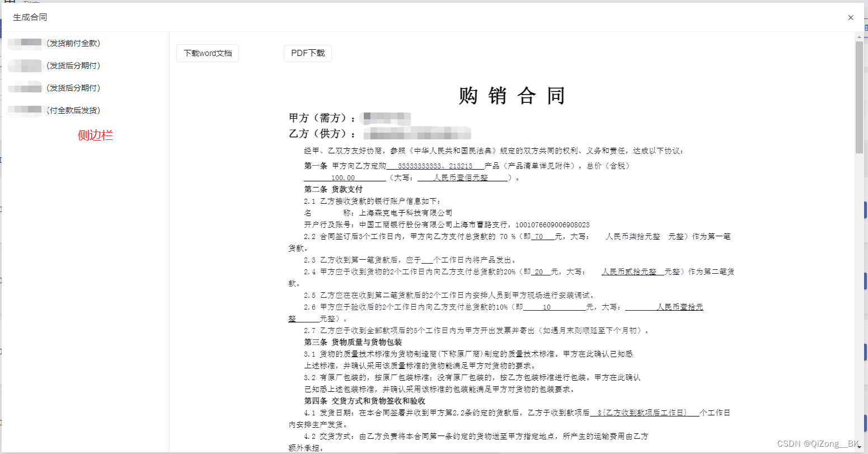Click the scroll-up arrow above the scrollbar
Image resolution: width=868 pixels, height=454 pixels.
click(x=860, y=36)
